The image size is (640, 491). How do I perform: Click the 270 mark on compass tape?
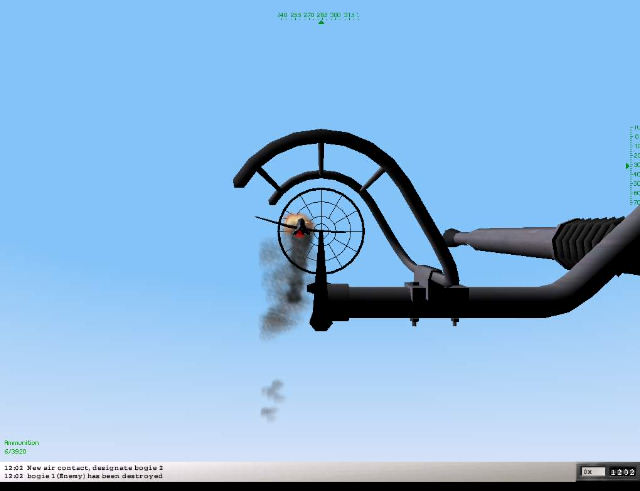tap(308, 15)
